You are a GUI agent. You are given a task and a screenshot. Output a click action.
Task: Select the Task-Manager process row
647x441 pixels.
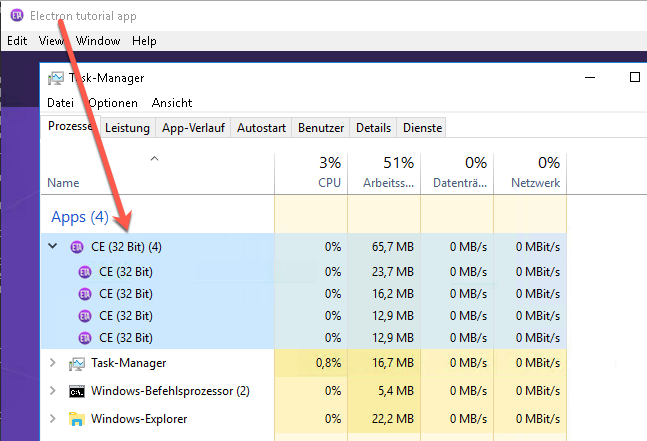tap(304, 363)
